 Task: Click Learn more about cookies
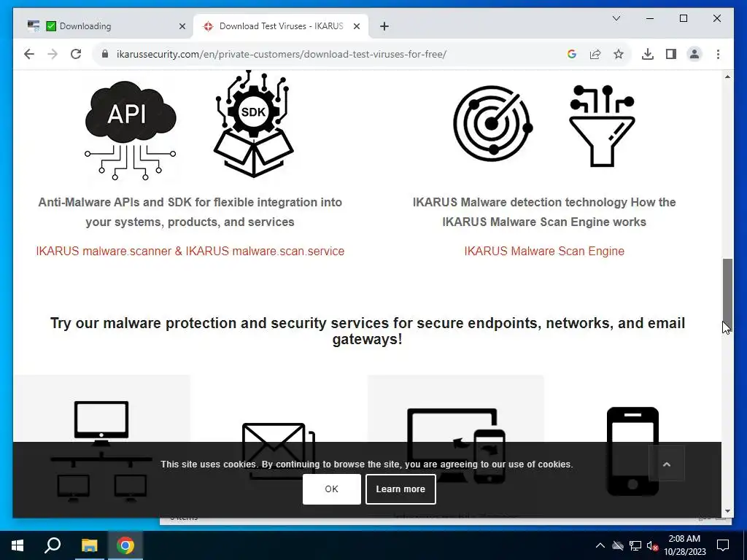pos(400,489)
